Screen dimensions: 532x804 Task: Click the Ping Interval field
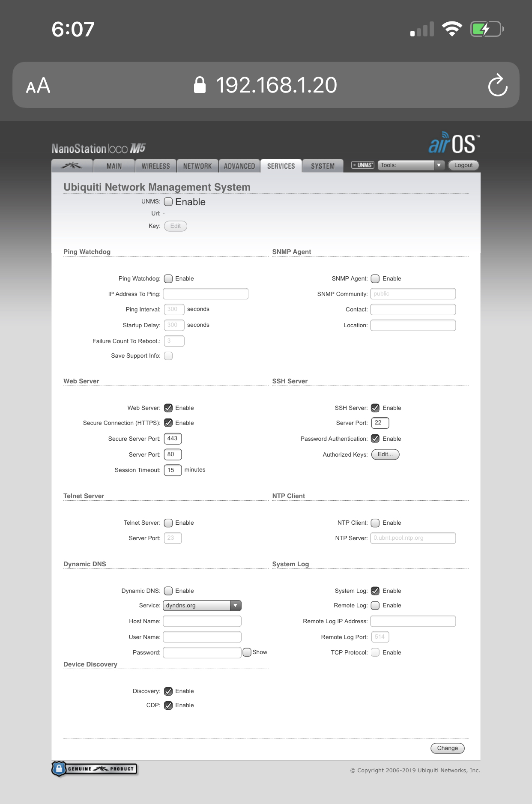(174, 309)
